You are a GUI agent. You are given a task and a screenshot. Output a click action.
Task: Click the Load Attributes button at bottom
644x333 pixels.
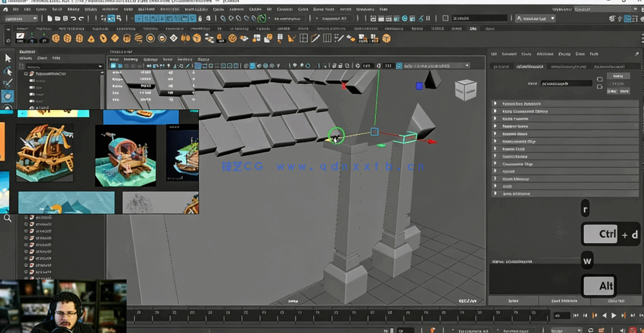pos(564,301)
